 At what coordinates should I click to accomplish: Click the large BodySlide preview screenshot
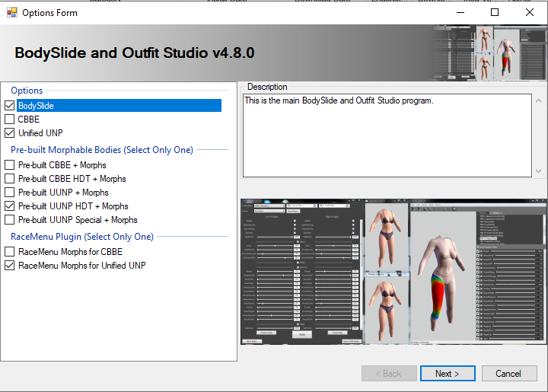[393, 272]
